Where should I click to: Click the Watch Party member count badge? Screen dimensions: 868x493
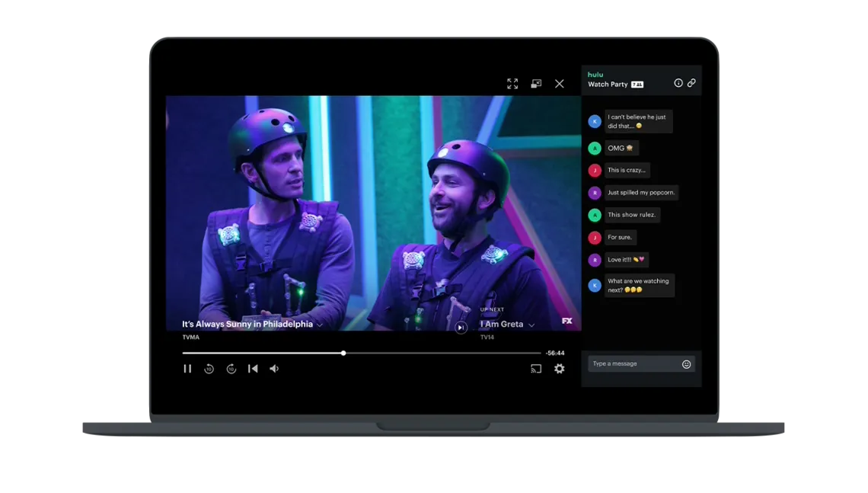[637, 85]
